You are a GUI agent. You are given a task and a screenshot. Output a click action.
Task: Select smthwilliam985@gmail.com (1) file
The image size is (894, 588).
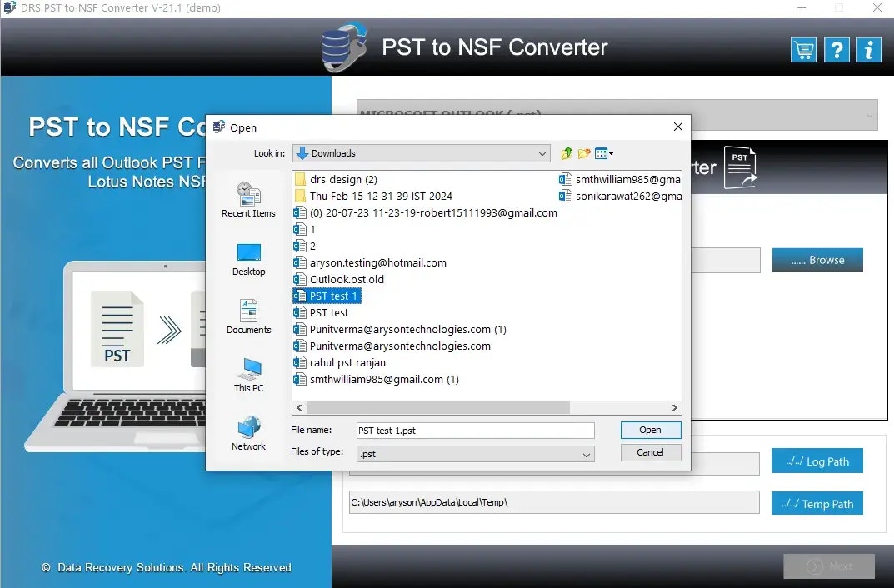pyautogui.click(x=377, y=380)
